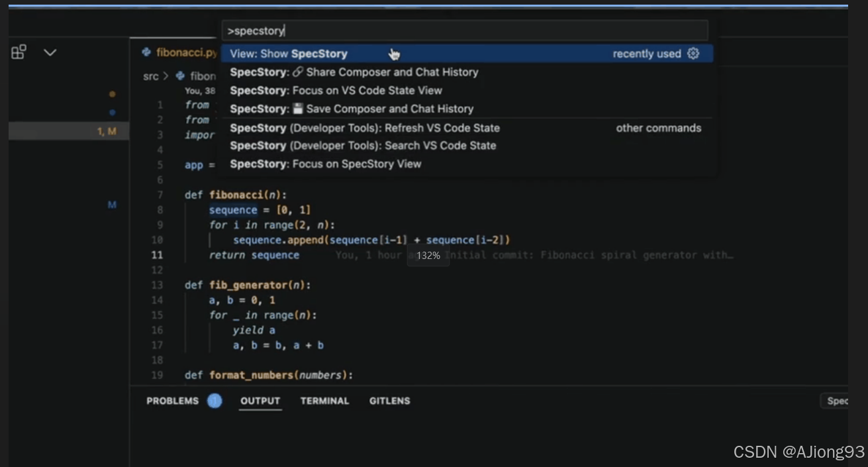The image size is (868, 467).
Task: Click the 'recently used' label
Action: click(646, 54)
